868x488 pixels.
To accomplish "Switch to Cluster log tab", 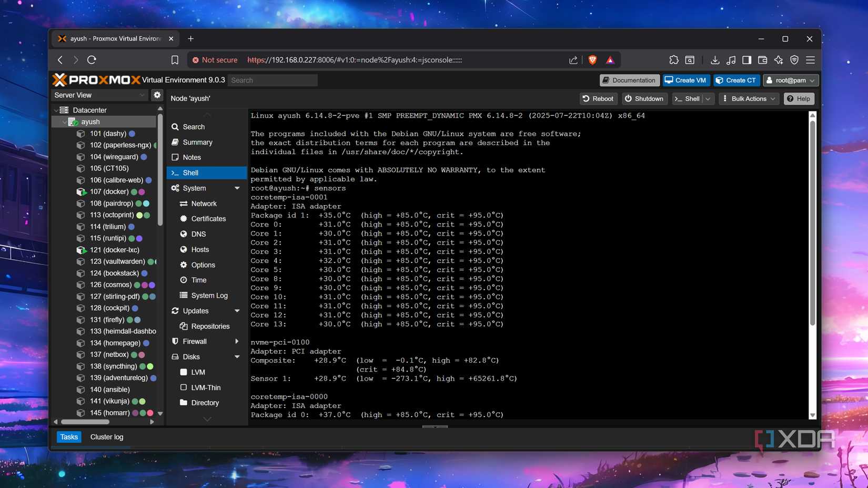I will tap(107, 437).
